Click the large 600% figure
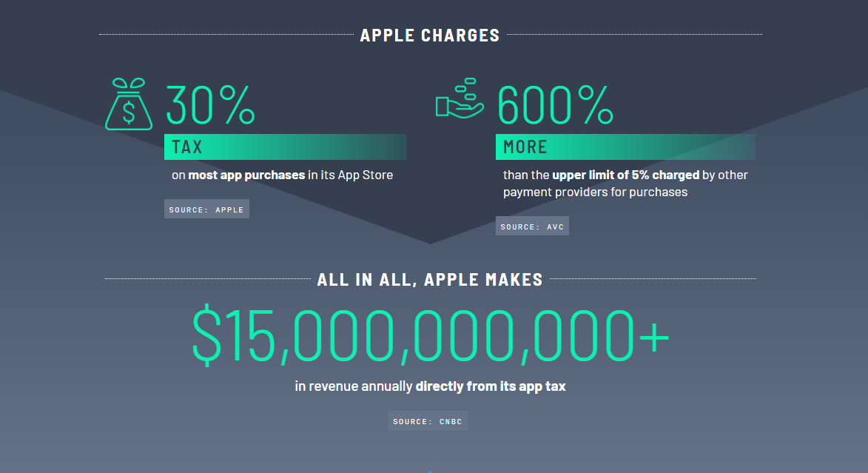Viewport: 868px width, 473px height. coord(555,104)
